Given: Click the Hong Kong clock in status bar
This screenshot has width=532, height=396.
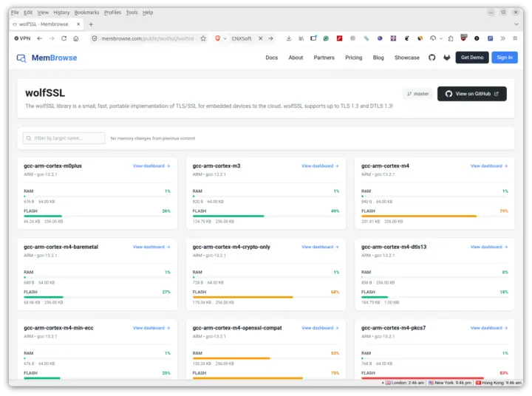Looking at the screenshot, I should coord(499,383).
